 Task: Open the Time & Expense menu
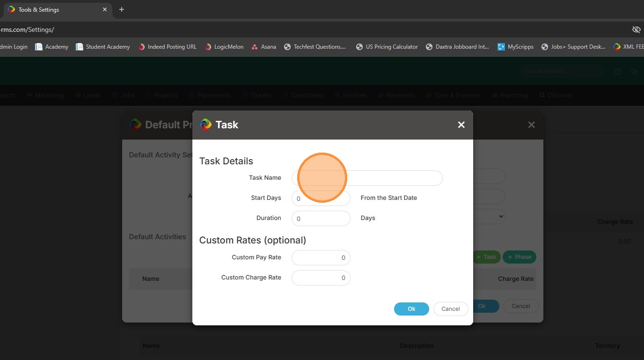[x=453, y=95]
